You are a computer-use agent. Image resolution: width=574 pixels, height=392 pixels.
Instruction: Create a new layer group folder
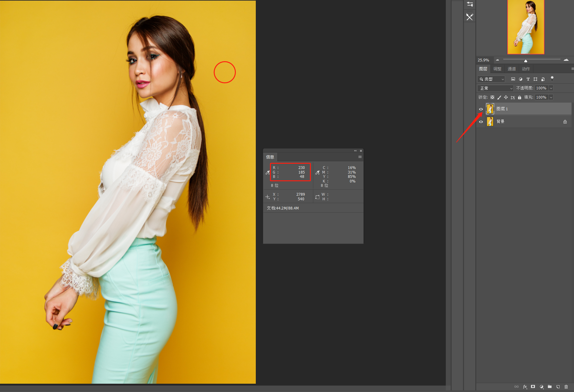(550, 387)
